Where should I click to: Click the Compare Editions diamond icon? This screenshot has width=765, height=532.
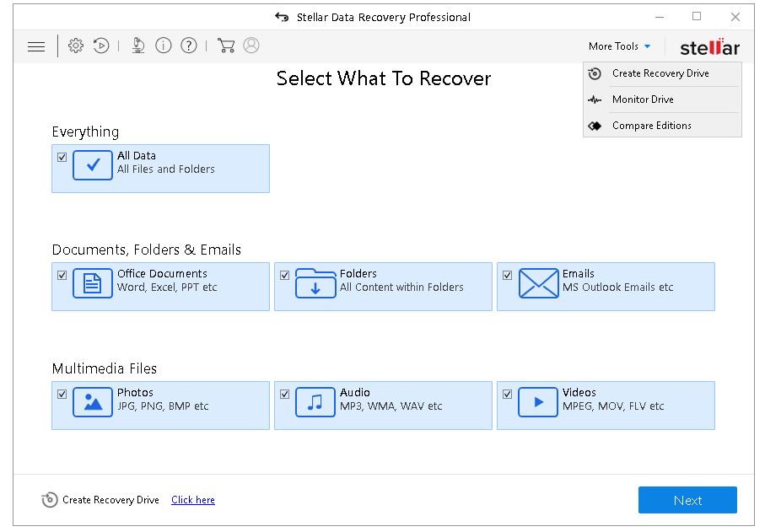coord(595,126)
